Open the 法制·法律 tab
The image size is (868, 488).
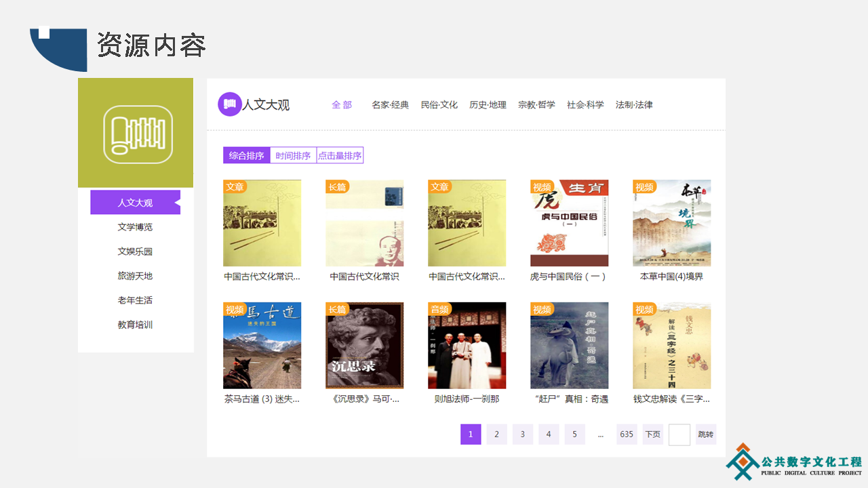point(634,105)
